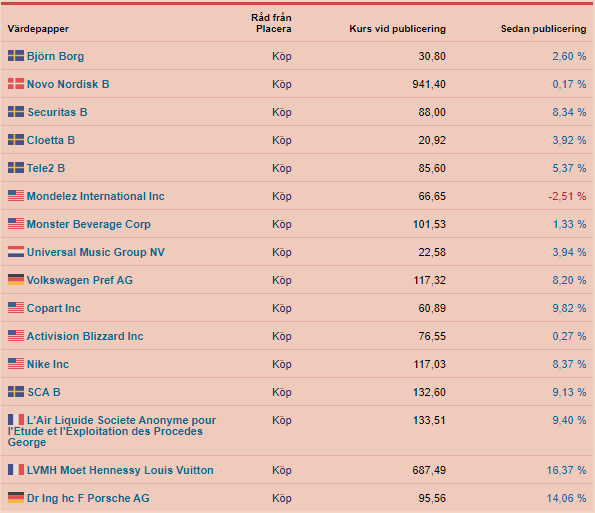Select the 1,33 % return for Monster Beverage
The height and width of the screenshot is (513, 595).
[570, 224]
